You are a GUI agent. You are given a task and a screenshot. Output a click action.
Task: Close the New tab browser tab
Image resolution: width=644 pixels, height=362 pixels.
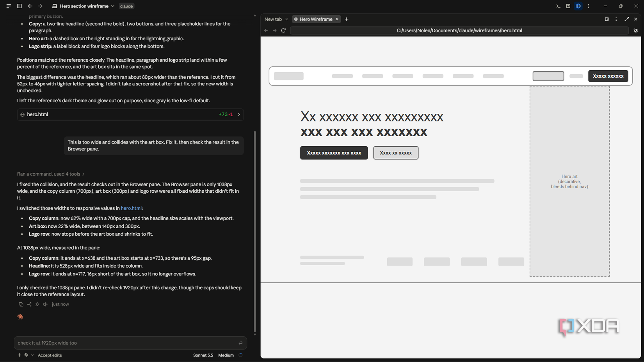pyautogui.click(x=286, y=19)
